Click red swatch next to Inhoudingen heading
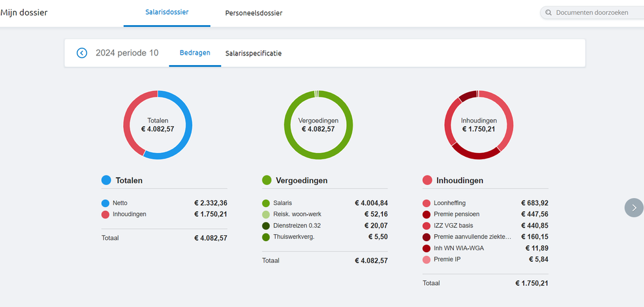 (427, 180)
